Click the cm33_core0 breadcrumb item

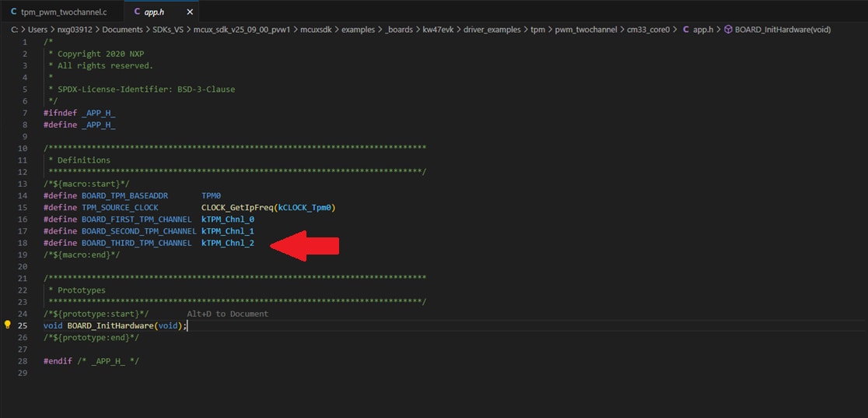[648, 30]
